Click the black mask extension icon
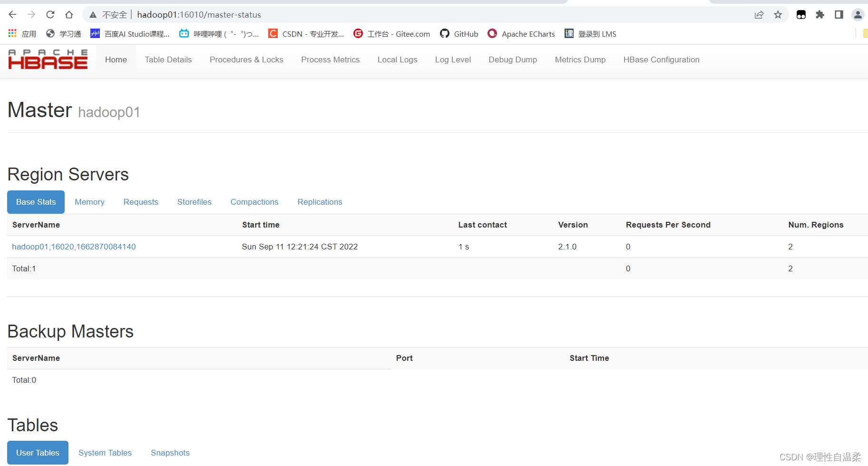The image size is (868, 466). tap(801, 15)
